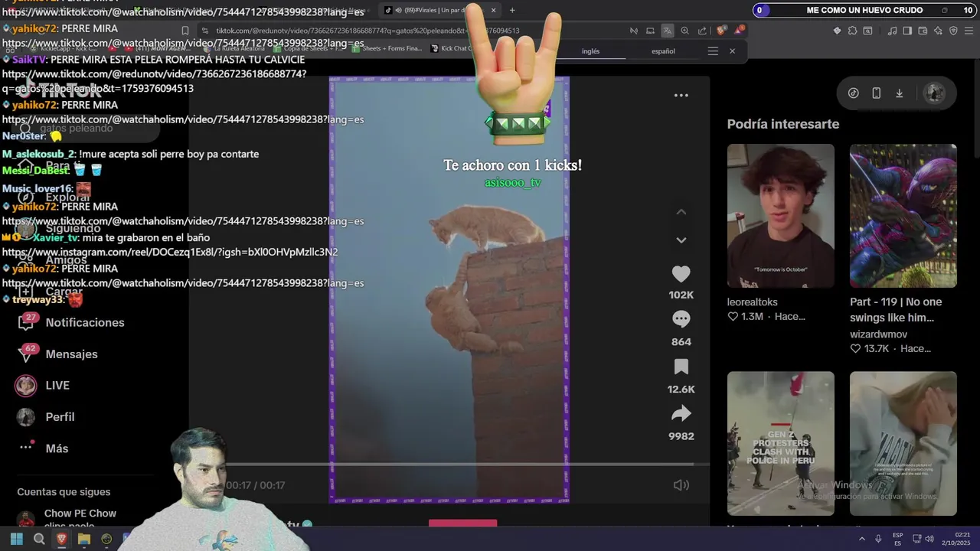This screenshot has width=980, height=551.
Task: Open LIVE in TikTok sidebar
Action: click(x=43, y=386)
